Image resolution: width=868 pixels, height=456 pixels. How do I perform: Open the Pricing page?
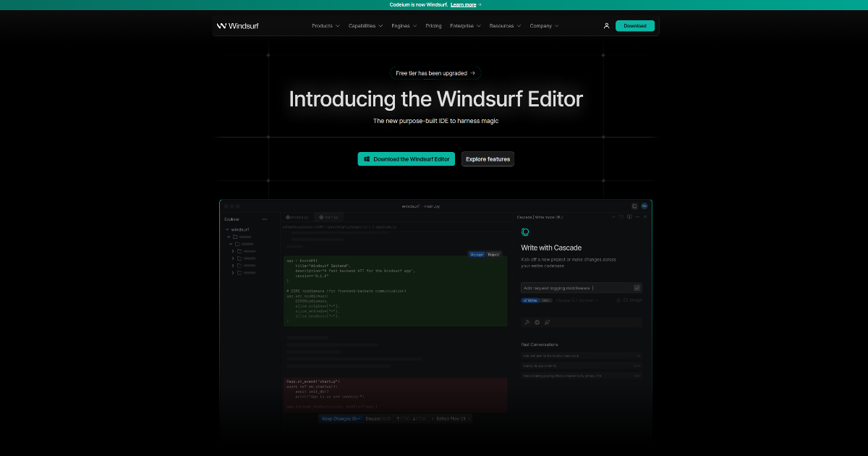[x=433, y=26]
